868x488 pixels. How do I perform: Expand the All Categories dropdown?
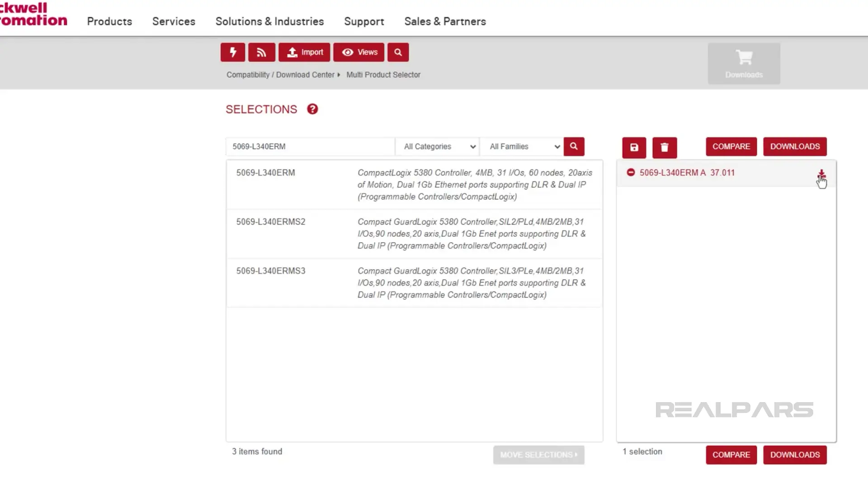click(x=438, y=146)
